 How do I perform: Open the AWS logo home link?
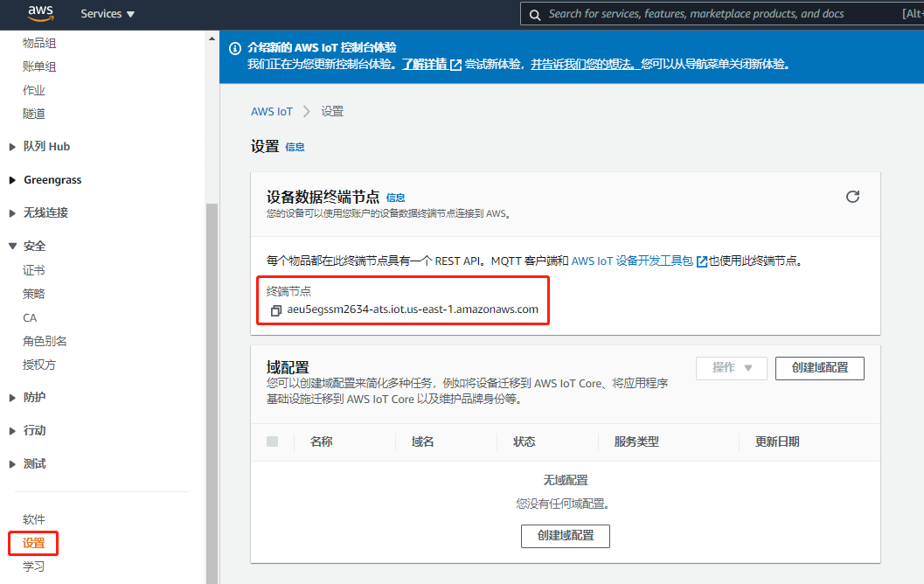pos(41,14)
